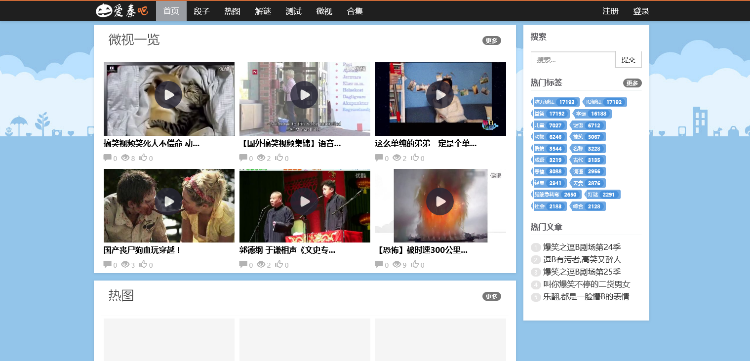The width and height of the screenshot is (750, 361).
Task: Open hot article 爆笑之逗B剧场第24季
Action: 582,247
